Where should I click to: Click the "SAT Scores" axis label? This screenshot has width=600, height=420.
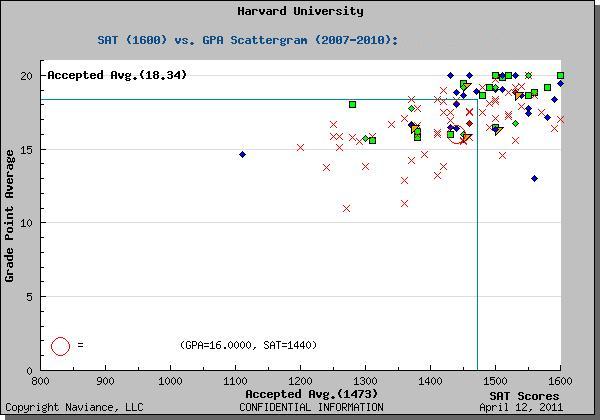point(524,396)
